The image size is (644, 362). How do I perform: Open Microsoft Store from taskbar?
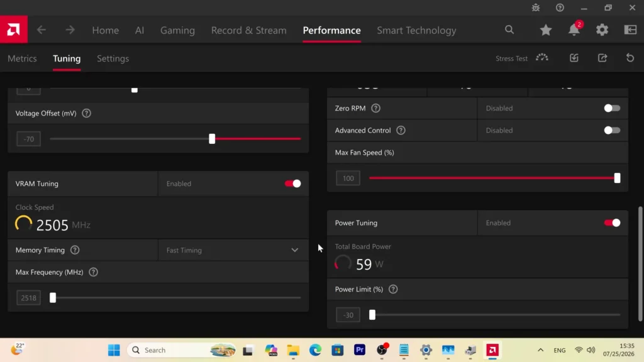338,350
